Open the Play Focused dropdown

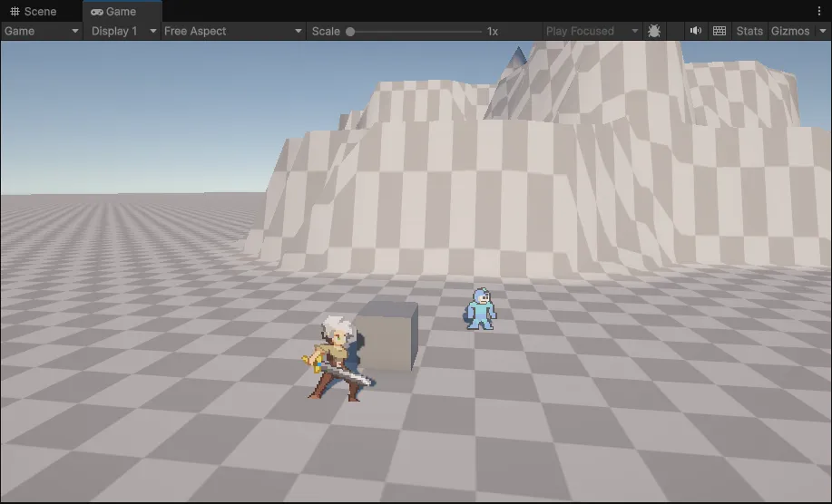tap(592, 31)
